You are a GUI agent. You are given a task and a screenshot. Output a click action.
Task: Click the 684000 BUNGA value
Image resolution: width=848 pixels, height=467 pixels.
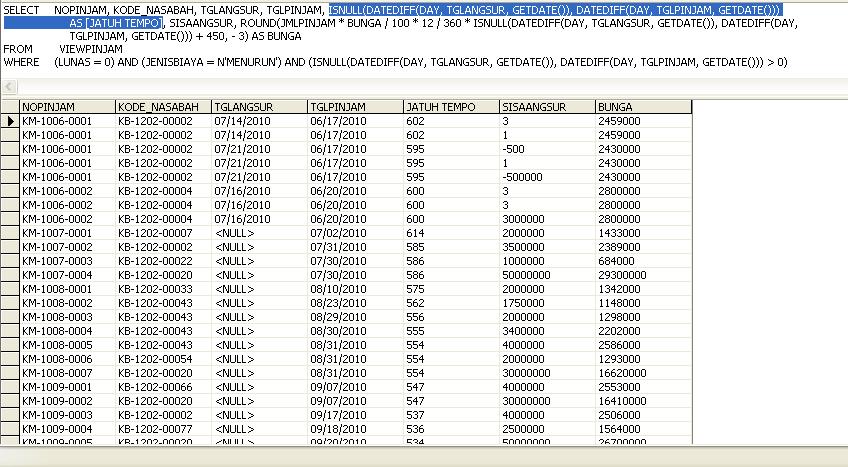point(644,261)
